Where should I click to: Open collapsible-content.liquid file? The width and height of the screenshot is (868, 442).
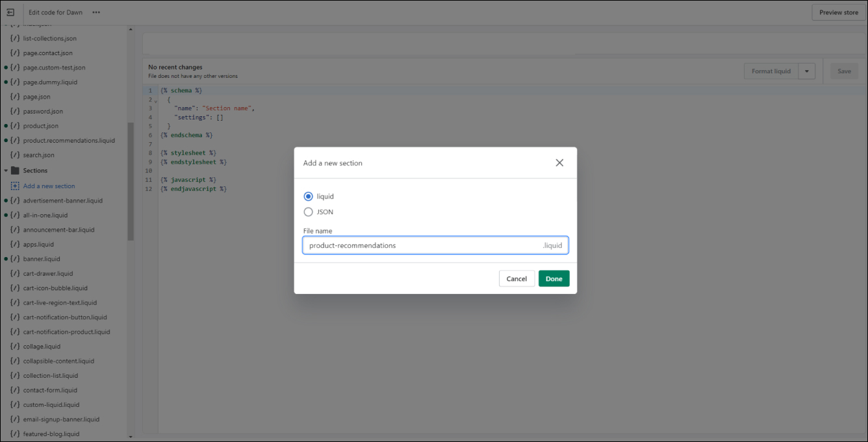[58, 362]
